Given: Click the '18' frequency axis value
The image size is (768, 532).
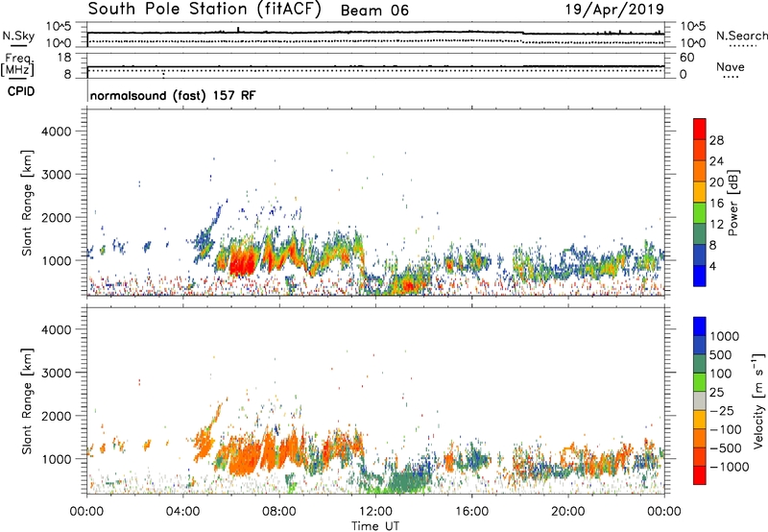Looking at the screenshot, I should 64,58.
